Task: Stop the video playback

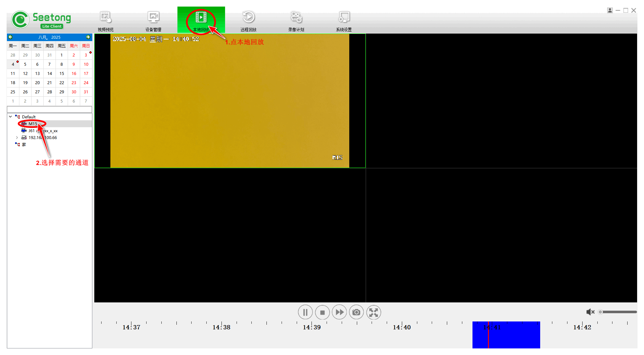Action: [x=322, y=312]
